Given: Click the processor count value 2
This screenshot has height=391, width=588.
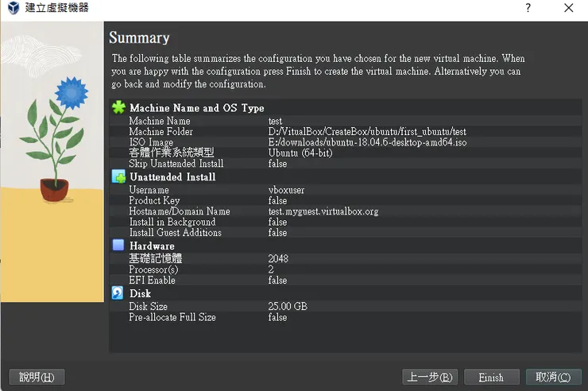Looking at the screenshot, I should tap(271, 269).
